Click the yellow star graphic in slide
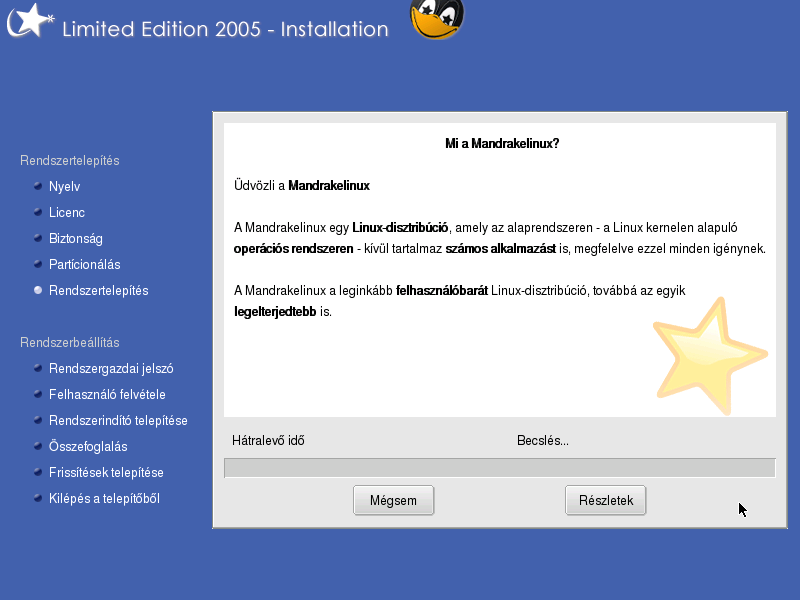800x600 pixels. click(710, 356)
